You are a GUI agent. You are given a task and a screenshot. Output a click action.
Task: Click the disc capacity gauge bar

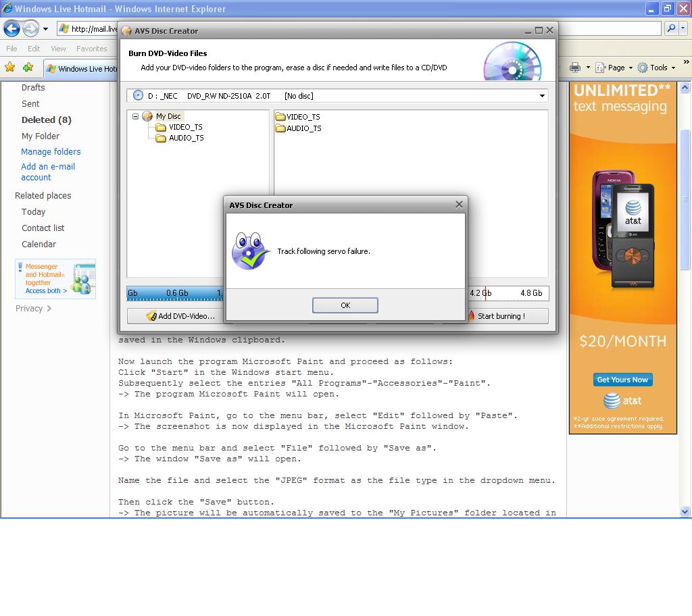[x=174, y=293]
